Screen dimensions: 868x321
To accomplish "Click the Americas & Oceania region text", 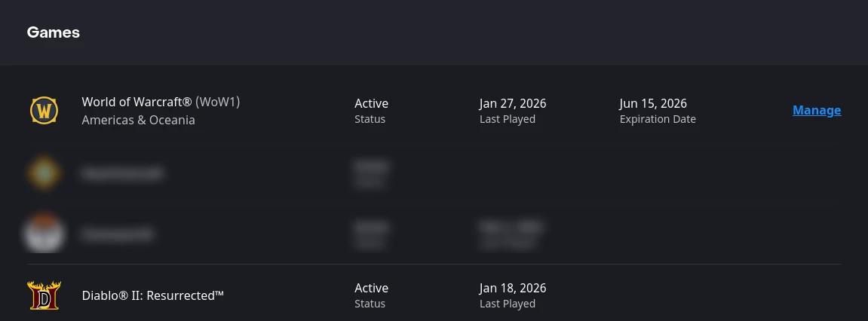I will [x=138, y=120].
